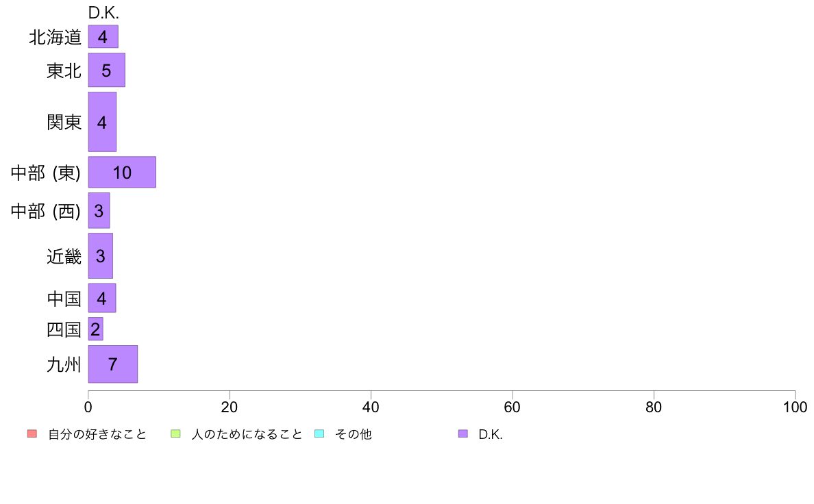Click the green 人のためになること legend swatch
814x504 pixels.
click(175, 434)
